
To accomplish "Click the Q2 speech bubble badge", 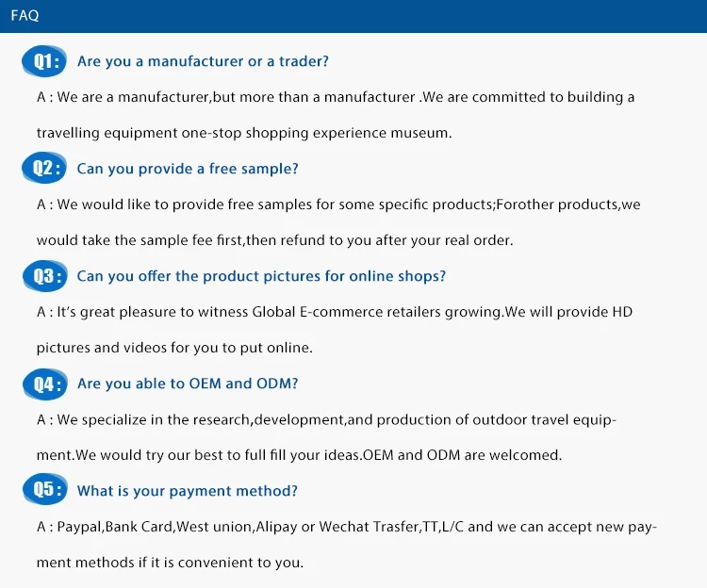I will [43, 170].
